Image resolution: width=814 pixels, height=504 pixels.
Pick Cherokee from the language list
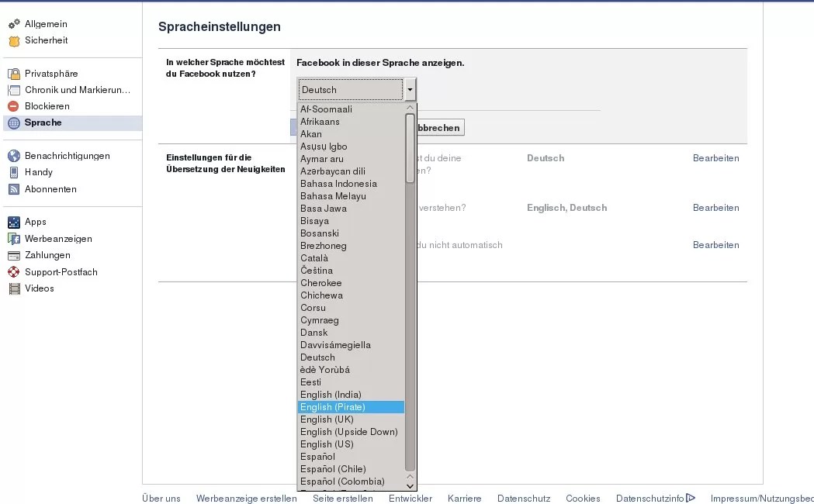pyautogui.click(x=351, y=283)
